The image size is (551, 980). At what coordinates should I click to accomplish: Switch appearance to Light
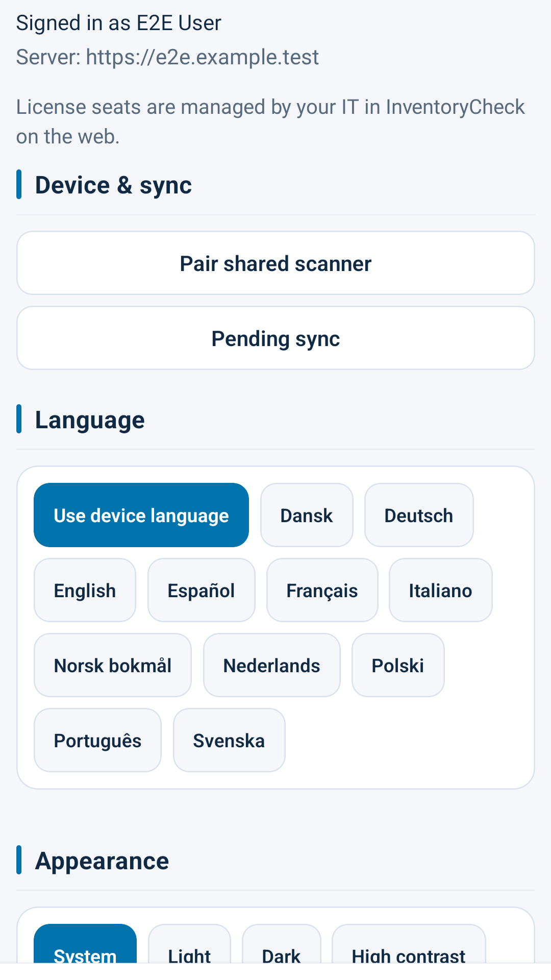click(x=189, y=944)
